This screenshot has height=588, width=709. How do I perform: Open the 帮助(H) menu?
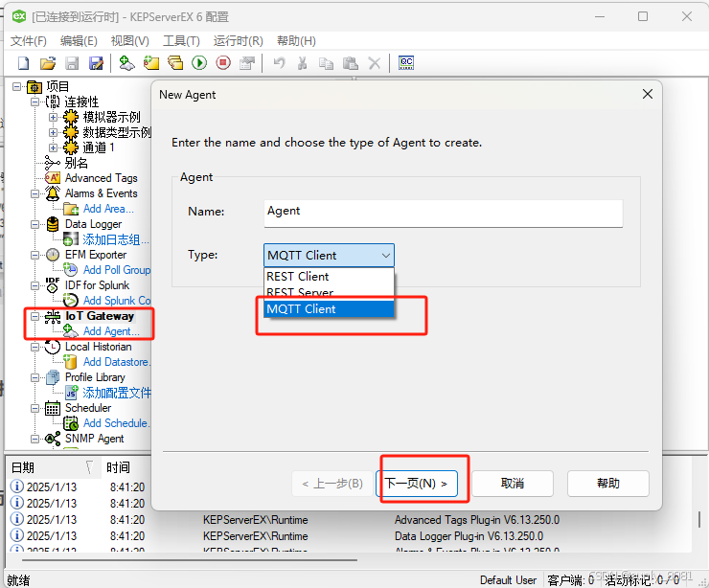click(x=296, y=41)
